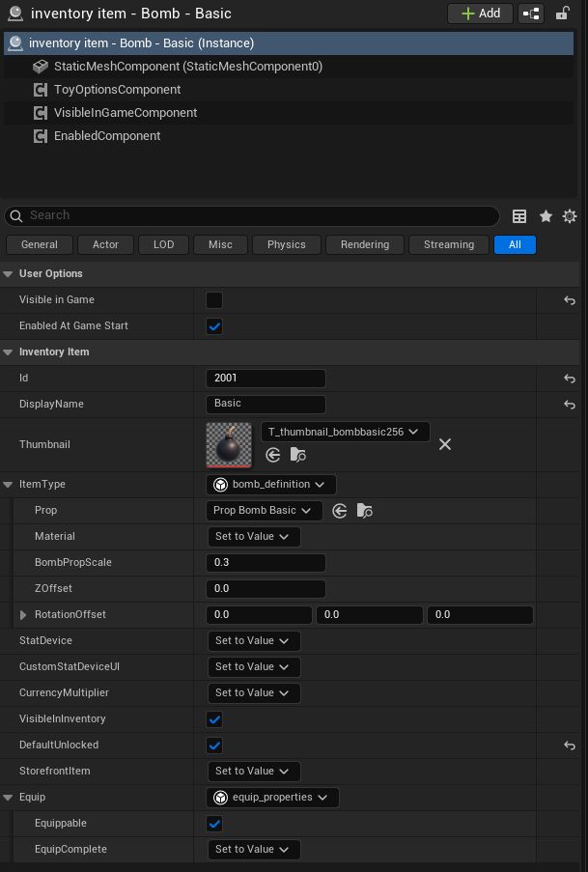Collapse the User Options section
Screen dimensions: 588x872
click(x=8, y=273)
